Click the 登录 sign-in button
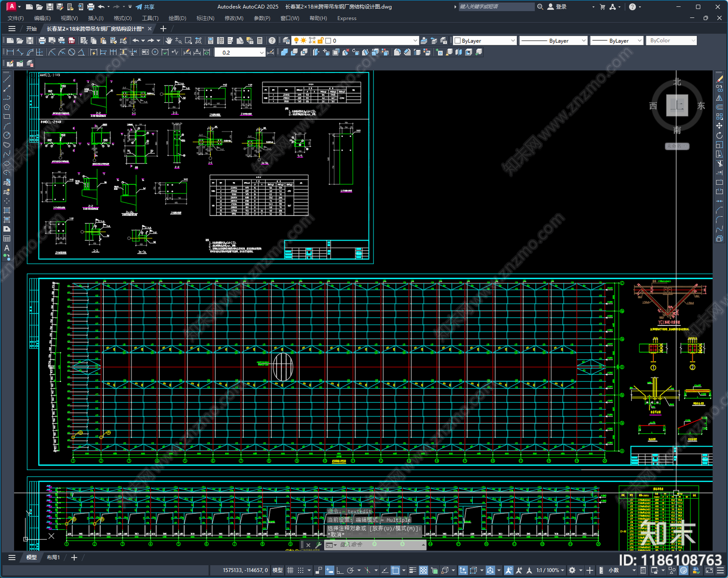This screenshot has width=728, height=578. pos(557,7)
